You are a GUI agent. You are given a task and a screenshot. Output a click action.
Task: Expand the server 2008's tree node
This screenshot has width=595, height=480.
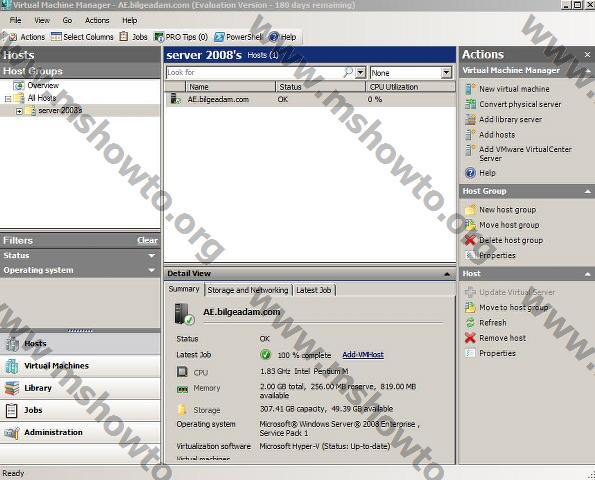point(19,111)
